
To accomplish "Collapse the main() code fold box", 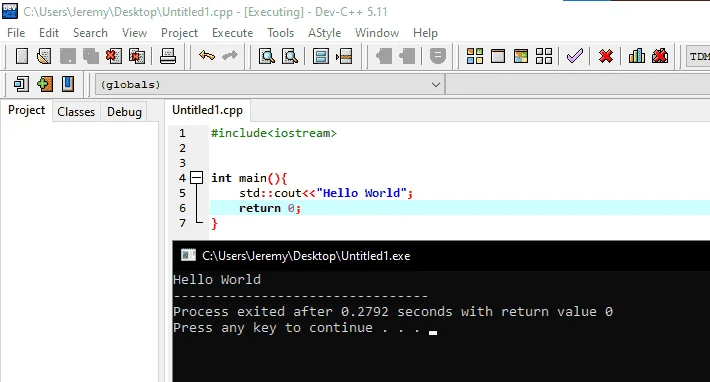I will 197,177.
